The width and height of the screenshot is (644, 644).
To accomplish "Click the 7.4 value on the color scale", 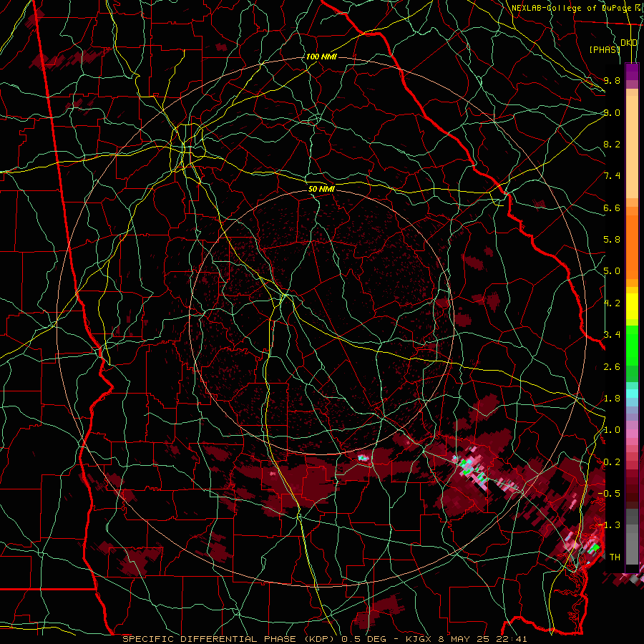I will coord(612,176).
